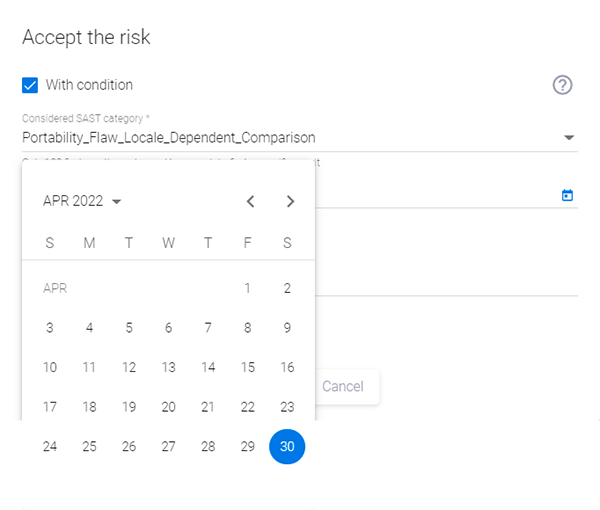The width and height of the screenshot is (600, 510).
Task: Choose April 2 date cell
Action: coord(287,288)
